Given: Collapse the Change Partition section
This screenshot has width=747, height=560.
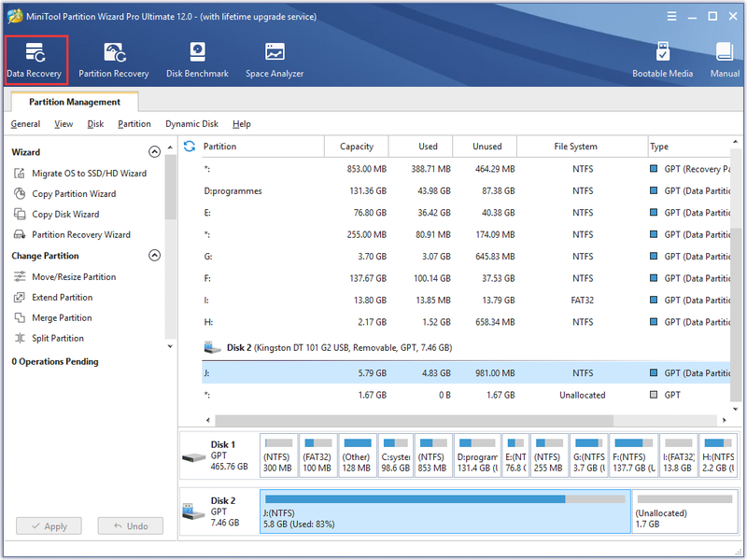Looking at the screenshot, I should point(154,255).
